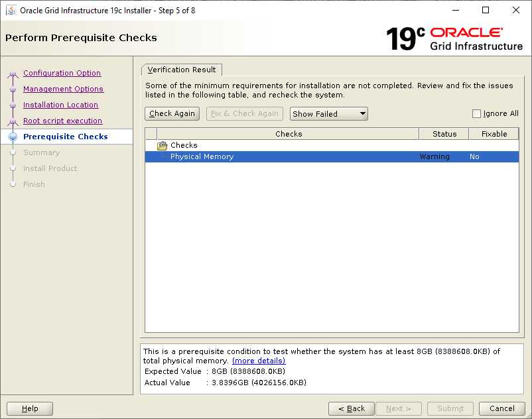Click the Checks column header

[x=288, y=134]
